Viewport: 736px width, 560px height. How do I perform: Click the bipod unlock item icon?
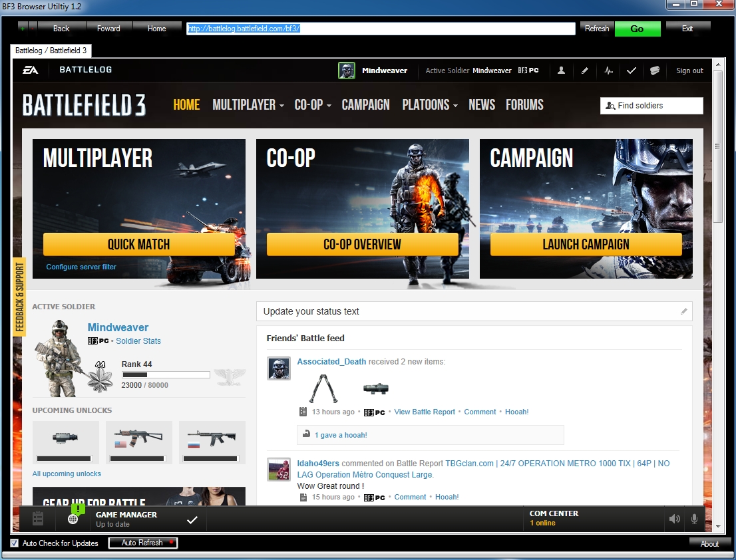click(323, 388)
